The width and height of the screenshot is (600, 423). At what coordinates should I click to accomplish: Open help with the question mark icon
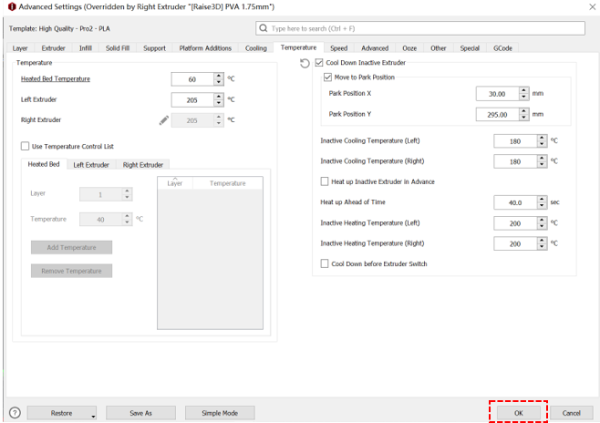(x=15, y=412)
